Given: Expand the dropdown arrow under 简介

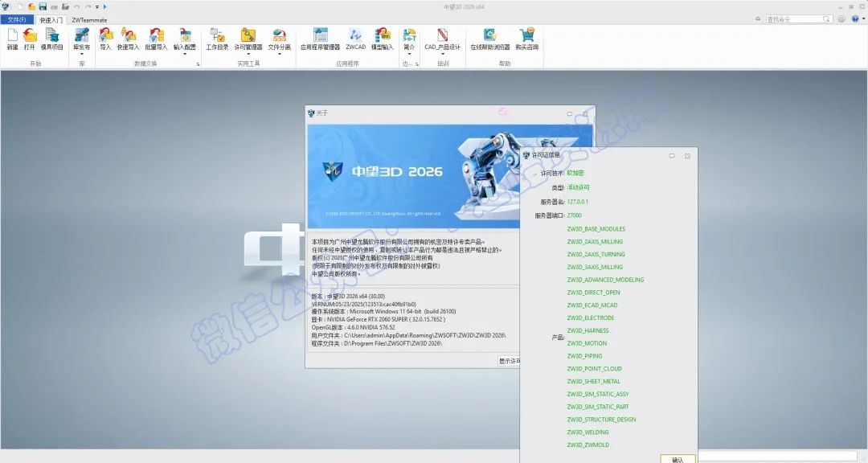Looking at the screenshot, I should point(409,55).
